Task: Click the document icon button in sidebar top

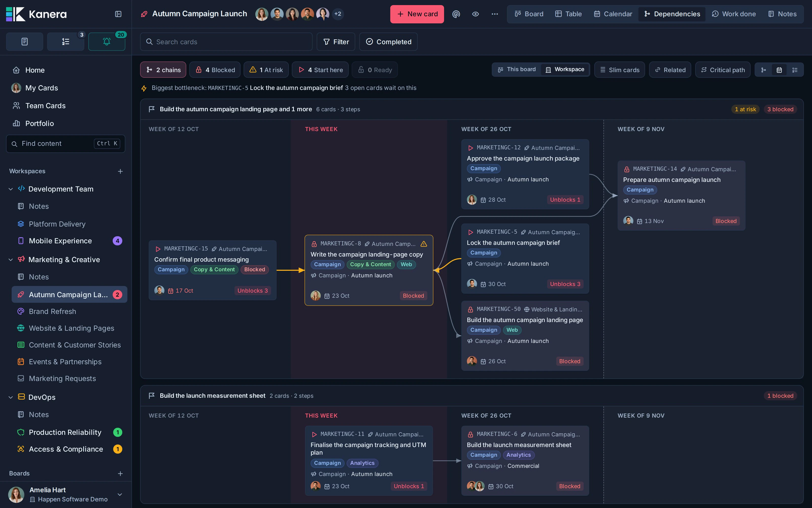Action: pyautogui.click(x=25, y=42)
